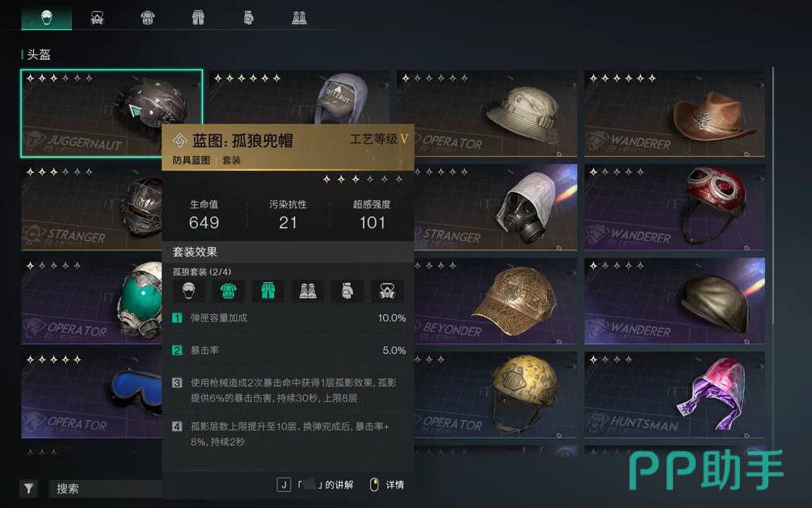Choose the Huntsman pink hood blueprint
The image size is (812, 508).
click(x=675, y=395)
